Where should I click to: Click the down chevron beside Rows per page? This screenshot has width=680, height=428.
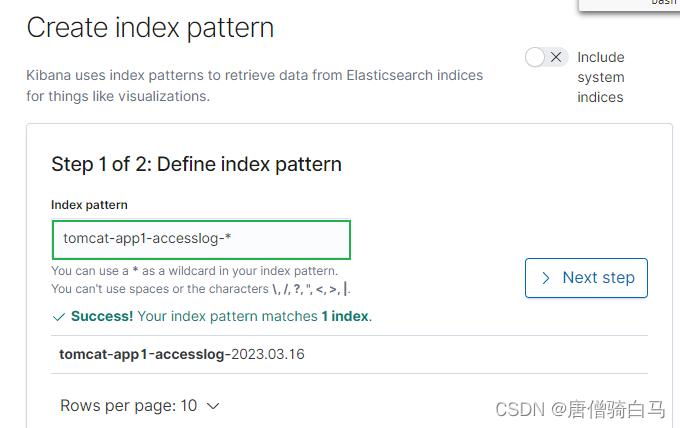211,406
